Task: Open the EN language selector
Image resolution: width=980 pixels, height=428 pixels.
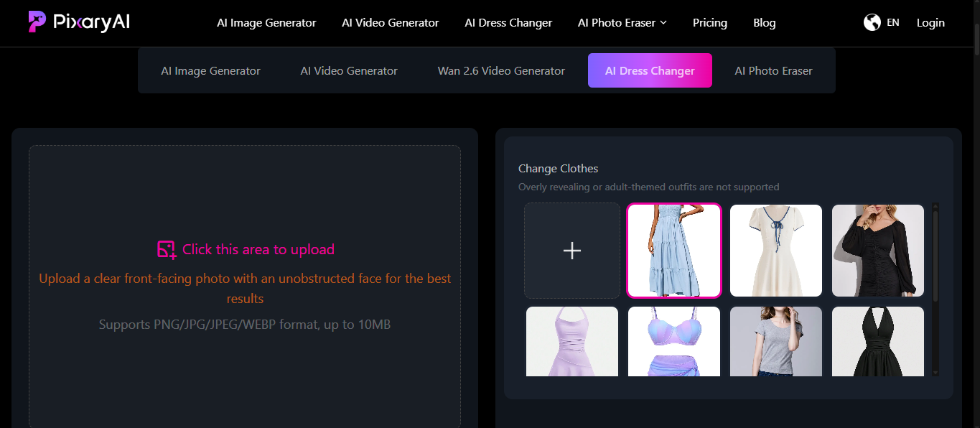Action: pyautogui.click(x=892, y=23)
